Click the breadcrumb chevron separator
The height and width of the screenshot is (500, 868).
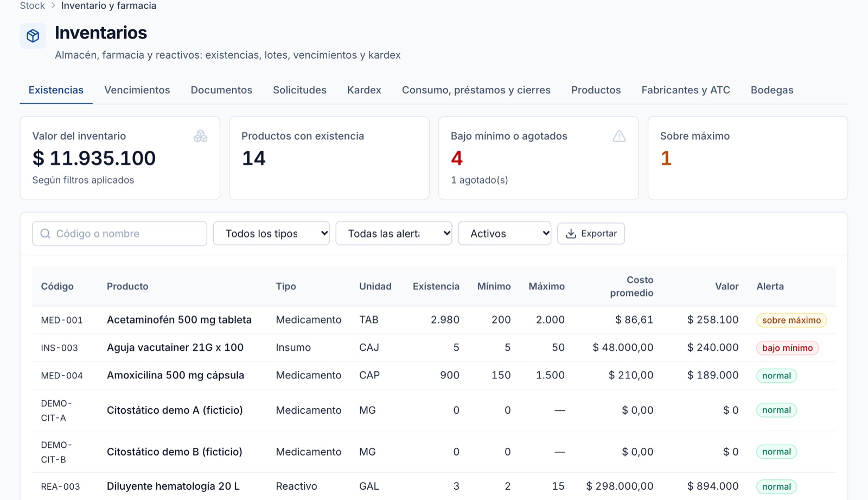53,5
